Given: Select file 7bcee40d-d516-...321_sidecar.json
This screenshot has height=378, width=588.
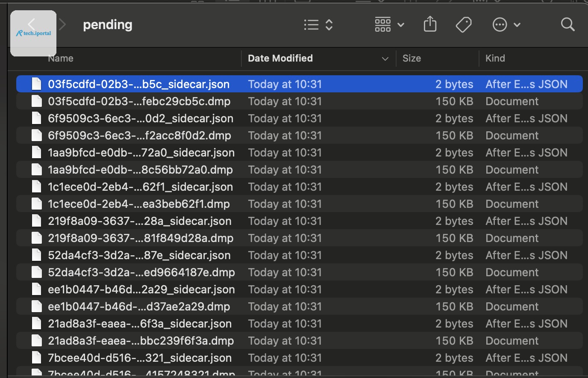Looking at the screenshot, I should (x=300, y=358).
